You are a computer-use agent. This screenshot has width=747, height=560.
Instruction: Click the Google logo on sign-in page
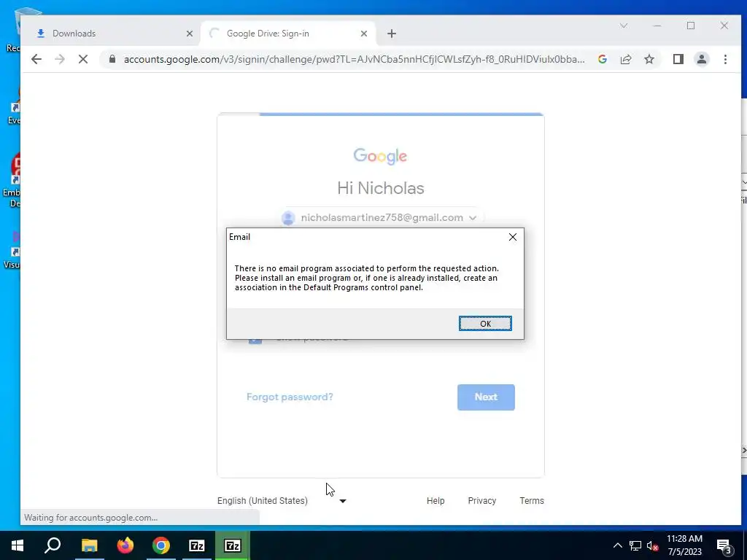pos(380,156)
